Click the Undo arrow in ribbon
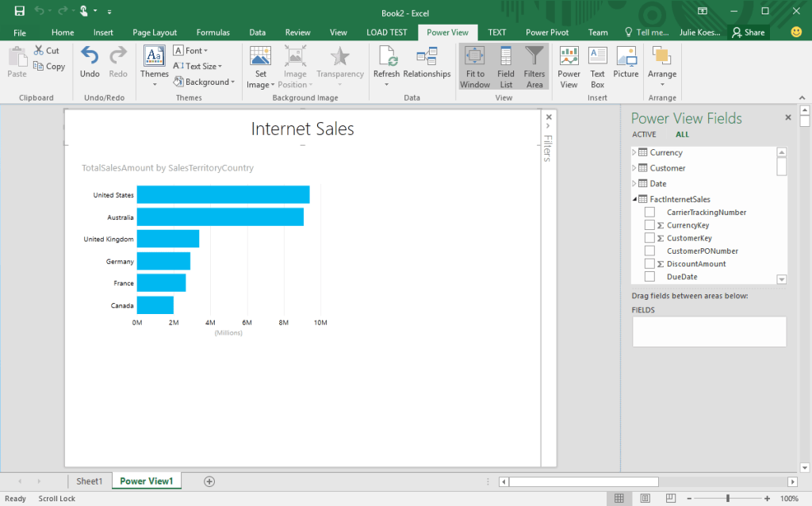Image resolution: width=812 pixels, height=506 pixels. (90, 56)
